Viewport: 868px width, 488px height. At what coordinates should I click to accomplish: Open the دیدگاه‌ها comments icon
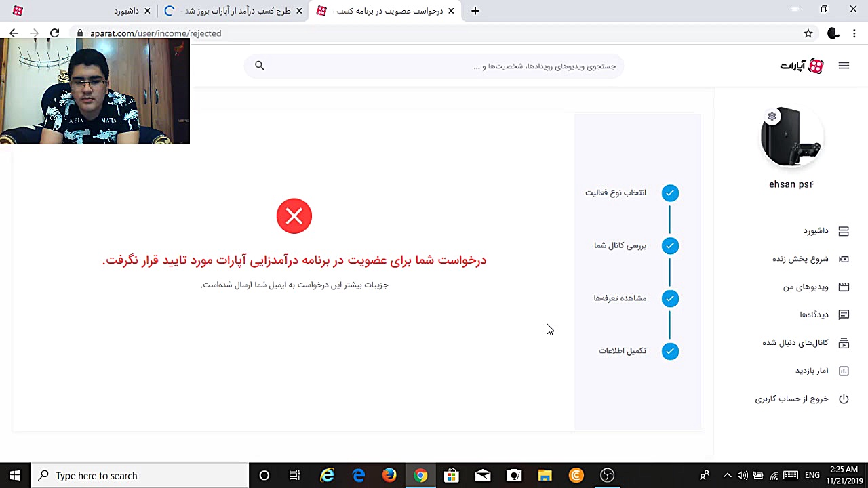tap(844, 314)
